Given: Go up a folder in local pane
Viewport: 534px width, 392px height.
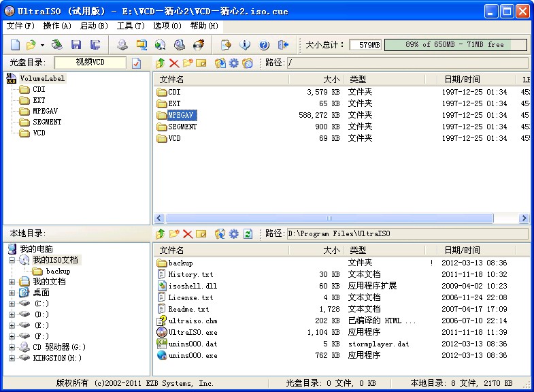Looking at the screenshot, I should (x=160, y=234).
